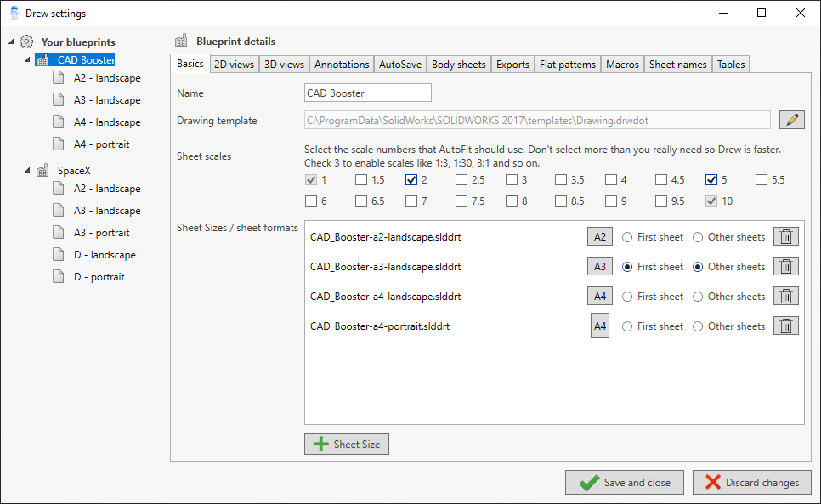This screenshot has width=821, height=504.
Task: Click the page icon beside D - portrait
Action: [58, 277]
